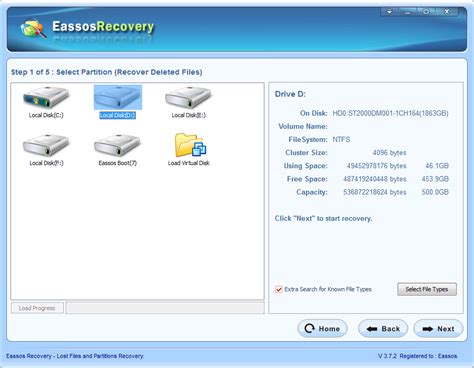The image size is (474, 368).
Task: Click the Lost Files and Partitions Recovery status text
Action: pos(75,356)
